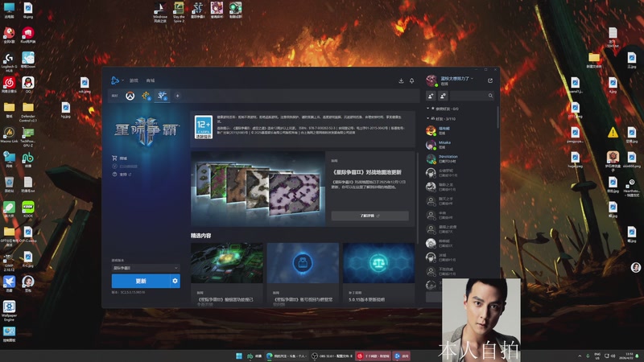Open the map pool update banner image
644x362 pixels.
click(x=258, y=188)
